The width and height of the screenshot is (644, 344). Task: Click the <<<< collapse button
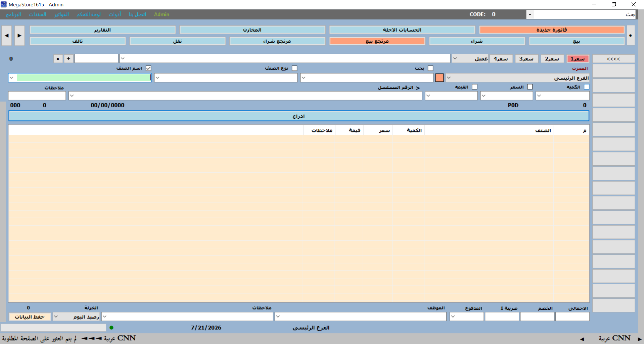[613, 59]
